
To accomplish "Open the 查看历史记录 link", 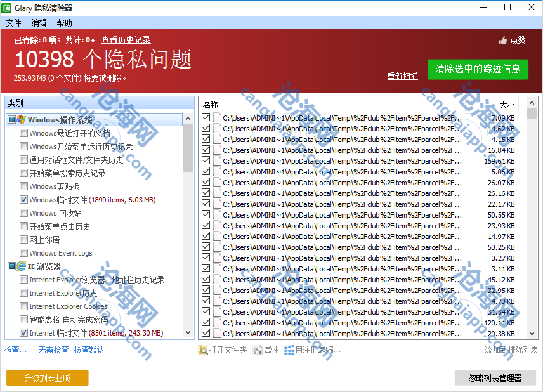I will point(126,40).
